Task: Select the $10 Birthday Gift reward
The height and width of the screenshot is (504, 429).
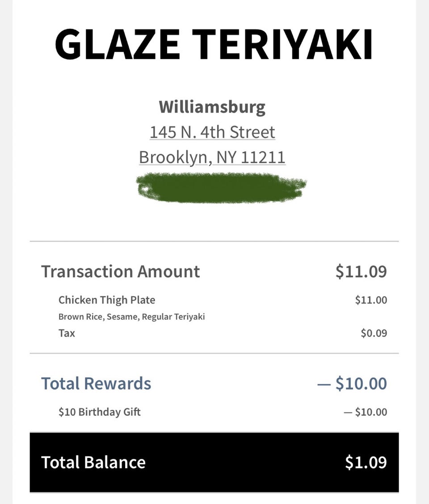Action: pyautogui.click(x=99, y=412)
